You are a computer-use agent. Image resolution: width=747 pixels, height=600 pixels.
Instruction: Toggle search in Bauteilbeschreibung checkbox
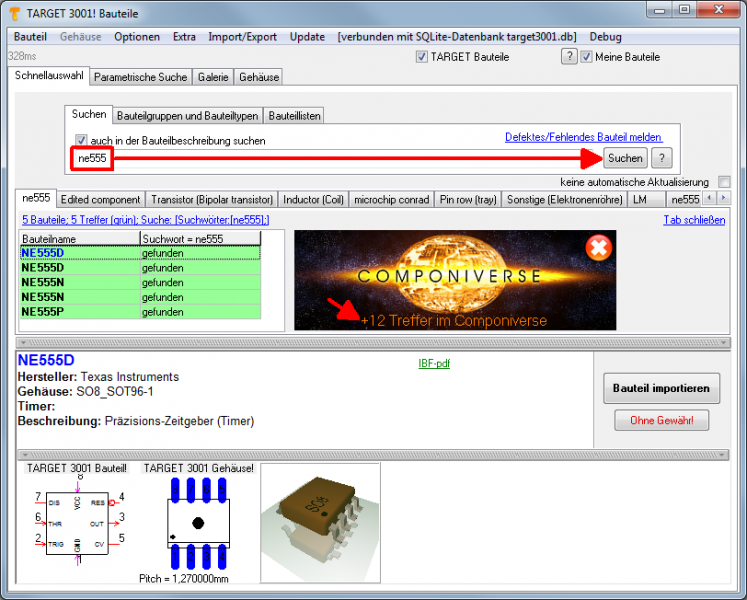pyautogui.click(x=81, y=141)
